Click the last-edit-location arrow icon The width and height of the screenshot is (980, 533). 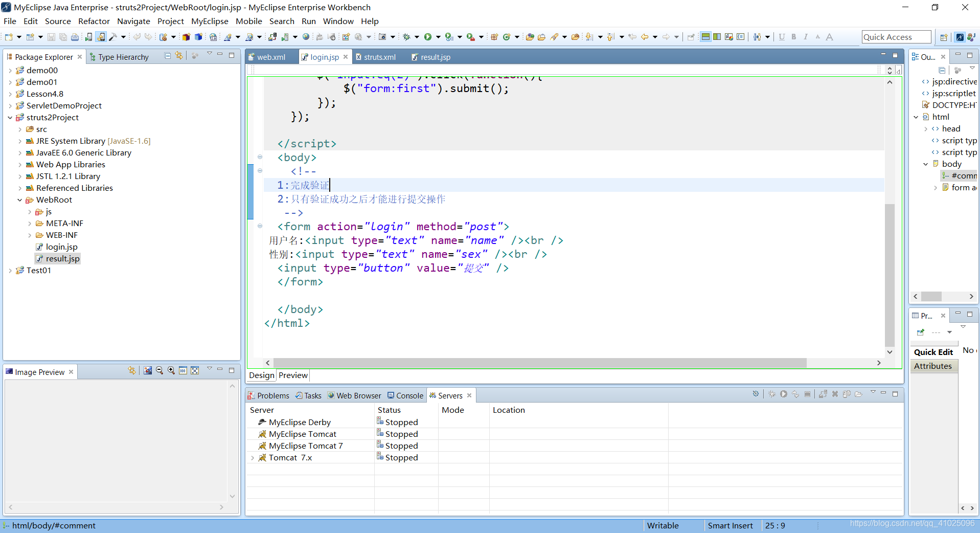[632, 37]
